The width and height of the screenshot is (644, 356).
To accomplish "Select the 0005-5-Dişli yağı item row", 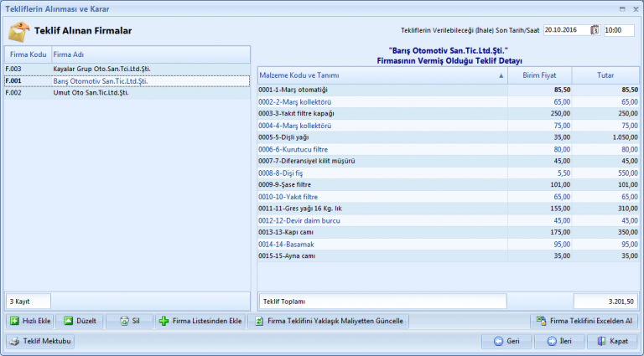I will click(382, 137).
